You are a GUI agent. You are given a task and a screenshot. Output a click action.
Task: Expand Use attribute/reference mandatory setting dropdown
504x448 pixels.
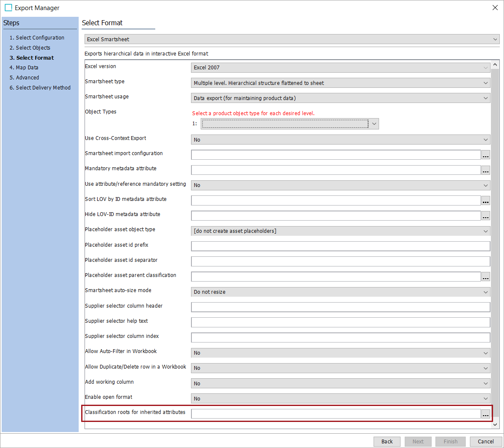tap(340, 185)
